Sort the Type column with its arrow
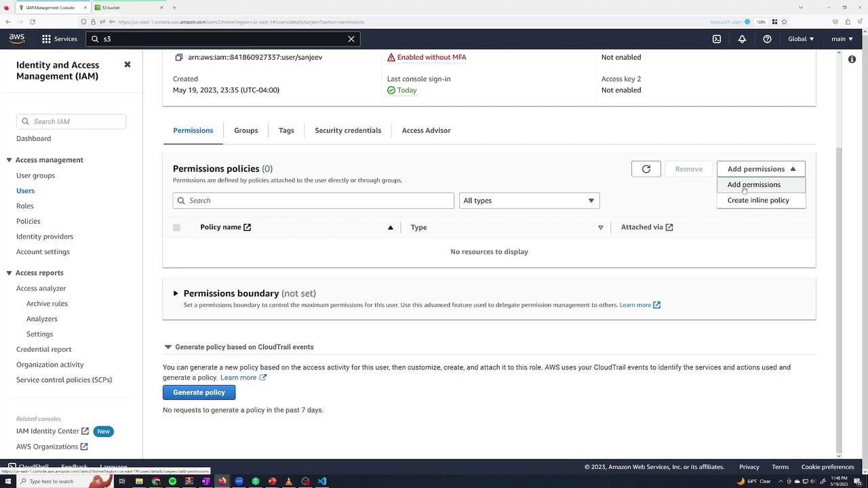The width and height of the screenshot is (868, 488). (600, 228)
